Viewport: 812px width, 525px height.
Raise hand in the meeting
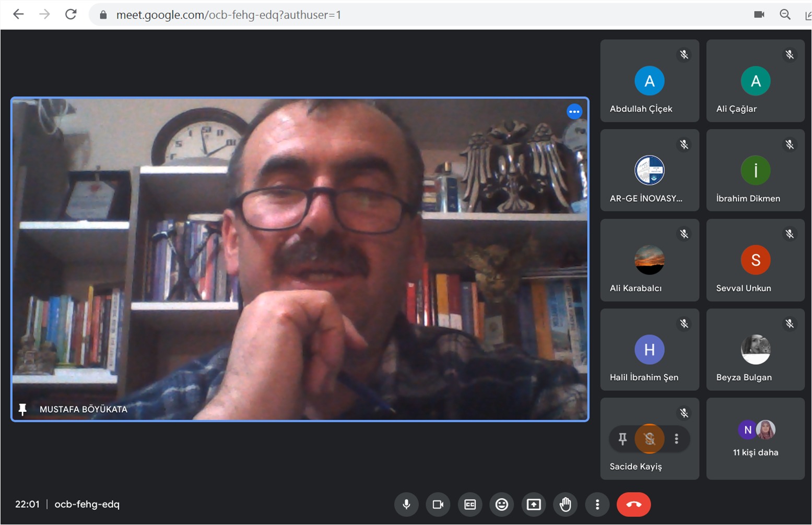[x=565, y=504]
